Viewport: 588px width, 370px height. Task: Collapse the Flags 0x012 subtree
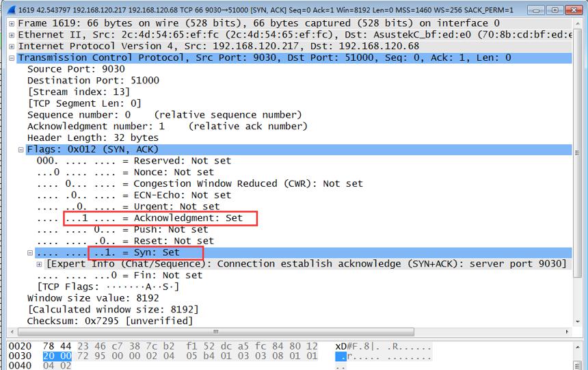click(21, 150)
